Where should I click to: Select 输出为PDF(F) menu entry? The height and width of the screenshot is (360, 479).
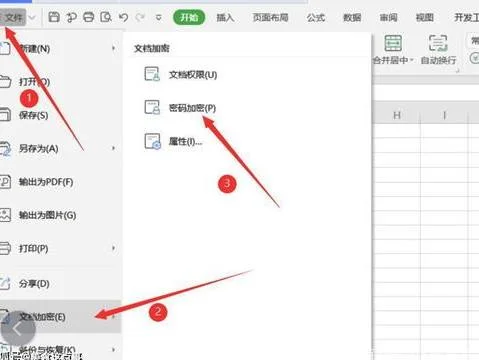60,182
